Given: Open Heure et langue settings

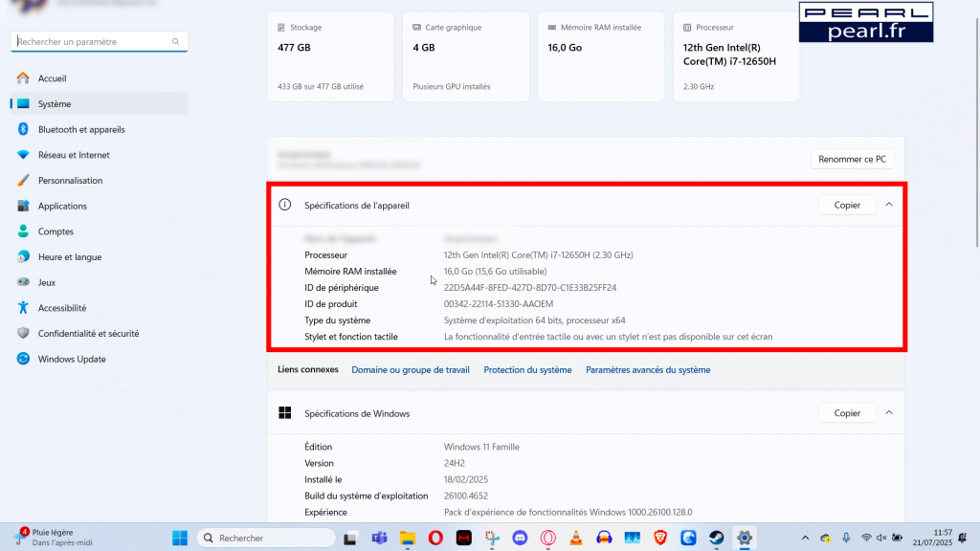Looking at the screenshot, I should pyautogui.click(x=100, y=256).
